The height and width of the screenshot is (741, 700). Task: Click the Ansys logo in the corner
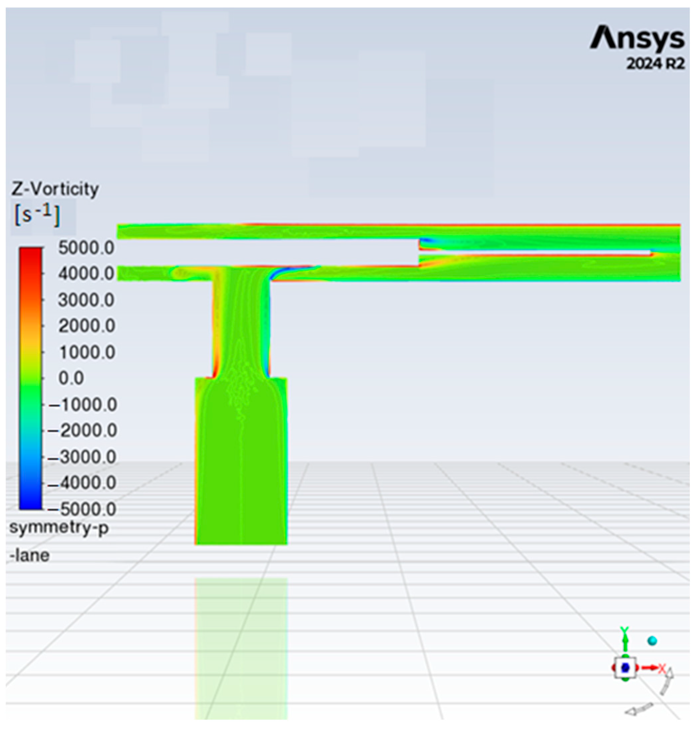click(637, 39)
